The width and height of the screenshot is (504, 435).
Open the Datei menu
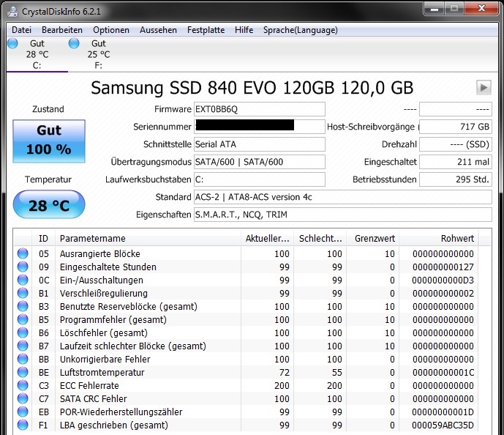[21, 30]
